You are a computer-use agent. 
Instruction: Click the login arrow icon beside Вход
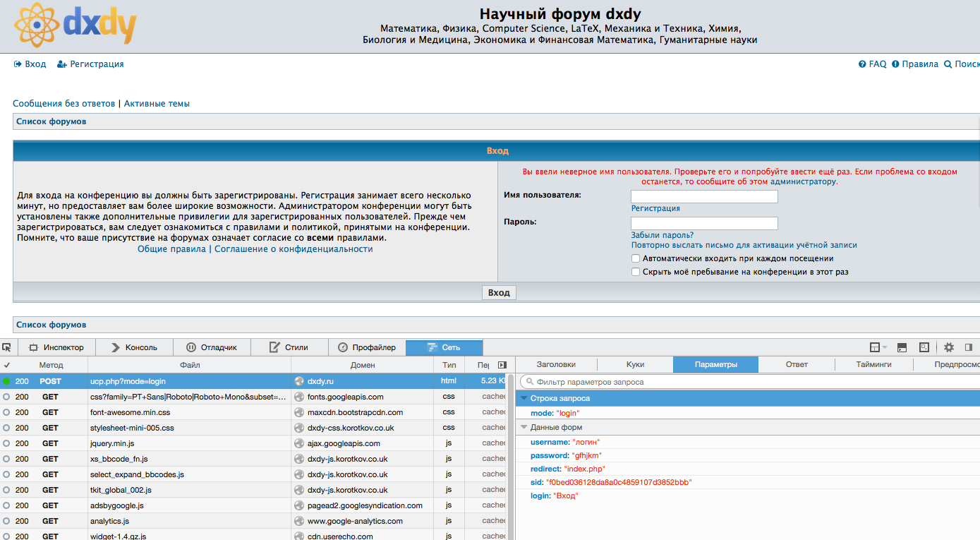tap(18, 64)
